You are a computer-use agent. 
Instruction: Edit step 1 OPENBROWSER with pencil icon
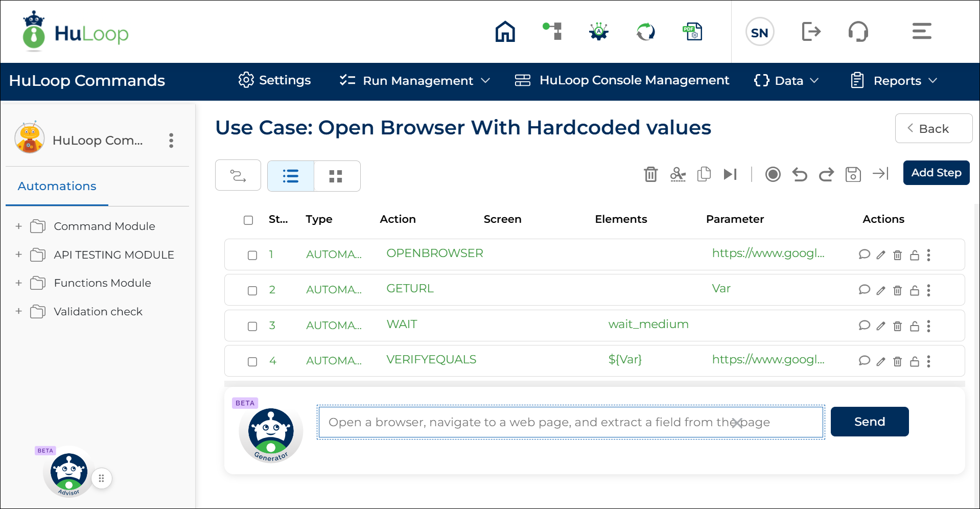tap(880, 255)
